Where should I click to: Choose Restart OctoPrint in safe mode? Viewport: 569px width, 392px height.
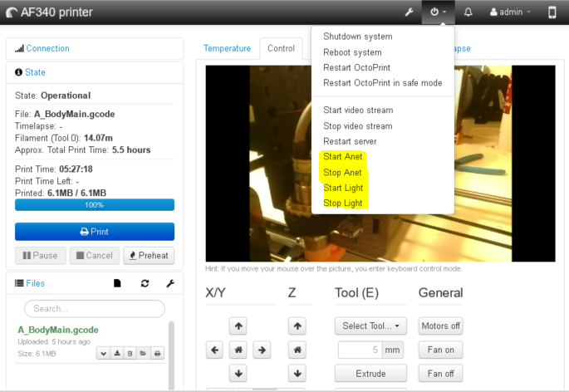(x=383, y=83)
